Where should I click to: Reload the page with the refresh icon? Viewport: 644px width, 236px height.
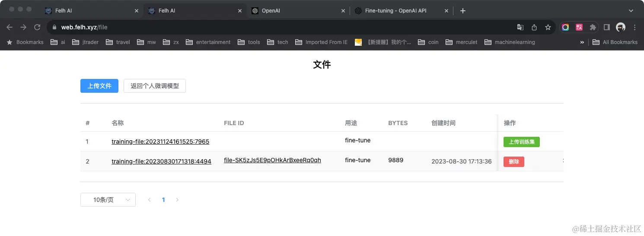pos(37,27)
